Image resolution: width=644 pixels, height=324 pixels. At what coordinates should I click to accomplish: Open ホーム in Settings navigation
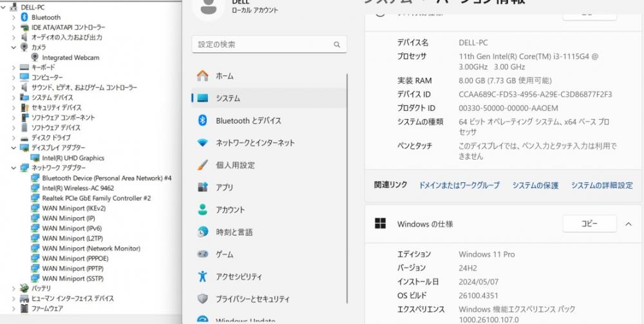click(x=269, y=76)
